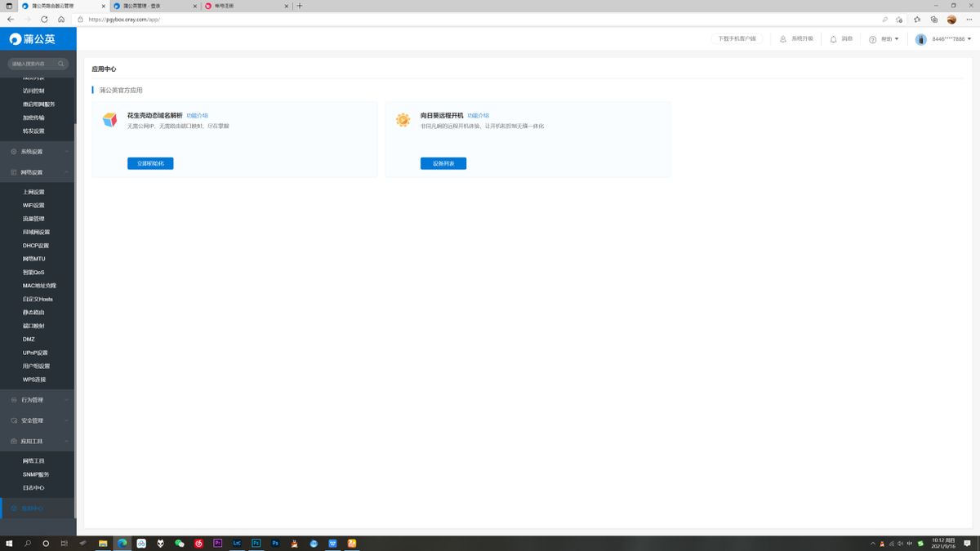
Task: Click the taskbar clock showing 10:12
Action: click(942, 543)
